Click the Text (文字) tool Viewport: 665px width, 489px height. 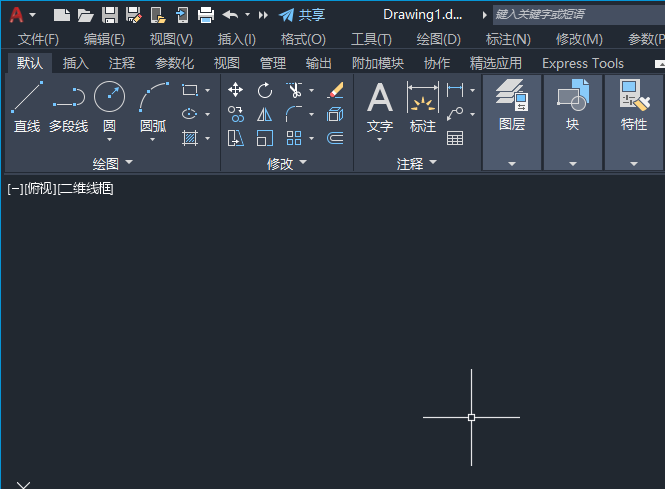pyautogui.click(x=380, y=108)
